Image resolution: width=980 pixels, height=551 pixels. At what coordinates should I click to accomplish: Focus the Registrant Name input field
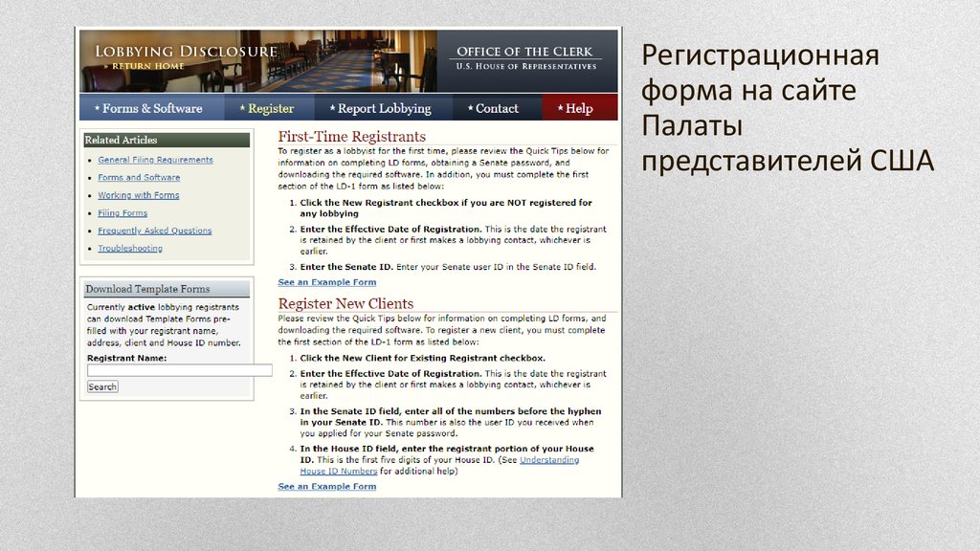(x=179, y=370)
